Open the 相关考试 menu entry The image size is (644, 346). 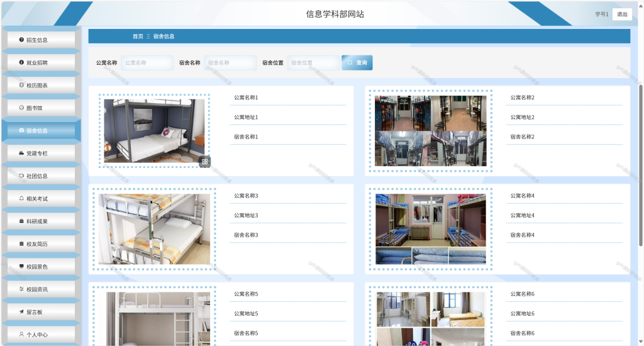(41, 198)
